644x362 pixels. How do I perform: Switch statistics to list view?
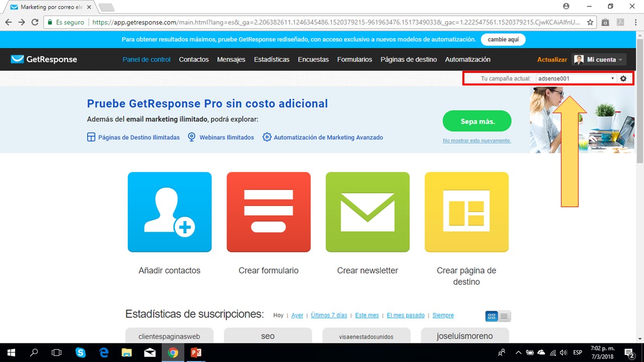pos(505,316)
